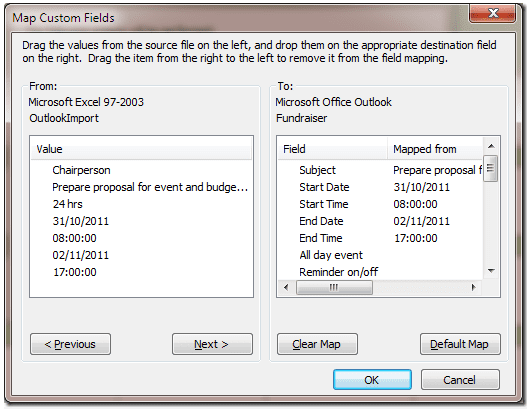Viewport: 528px width, 409px height.
Task: Click the vertical scrollbar down arrow
Action: click(x=491, y=271)
